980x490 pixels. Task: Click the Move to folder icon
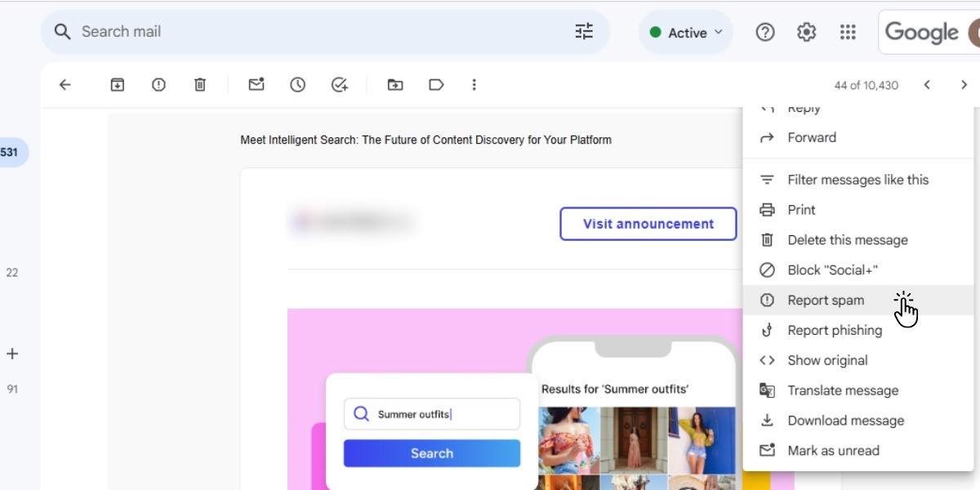coord(395,85)
